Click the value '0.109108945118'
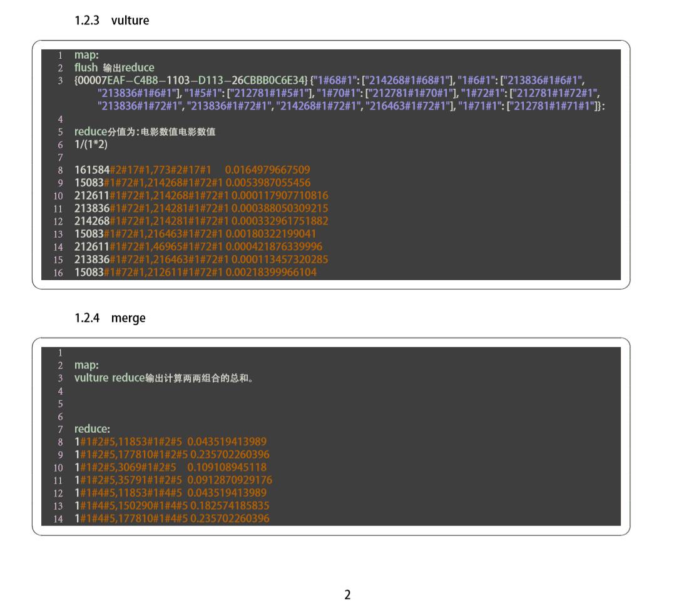The height and width of the screenshot is (616, 694). 227,467
